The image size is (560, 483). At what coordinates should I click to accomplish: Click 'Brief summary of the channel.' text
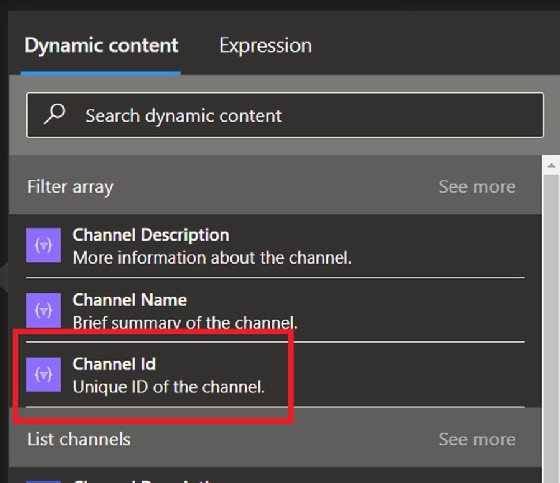(185, 323)
